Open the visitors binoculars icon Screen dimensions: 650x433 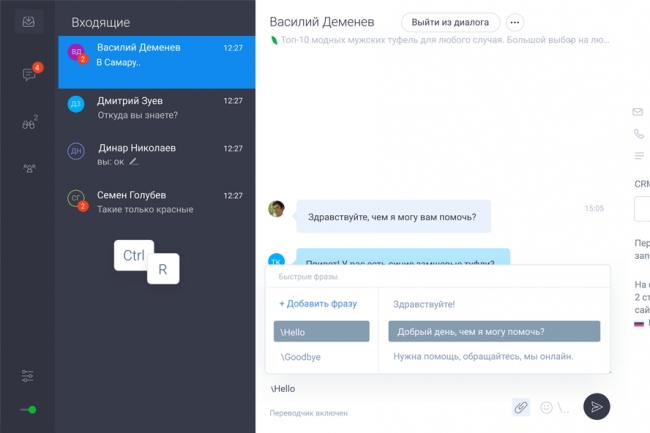point(29,124)
